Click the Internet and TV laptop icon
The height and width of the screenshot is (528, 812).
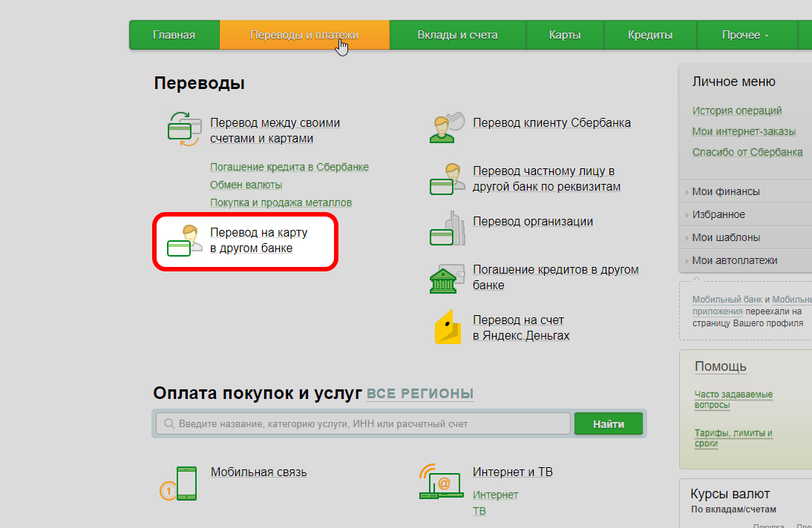click(442, 482)
